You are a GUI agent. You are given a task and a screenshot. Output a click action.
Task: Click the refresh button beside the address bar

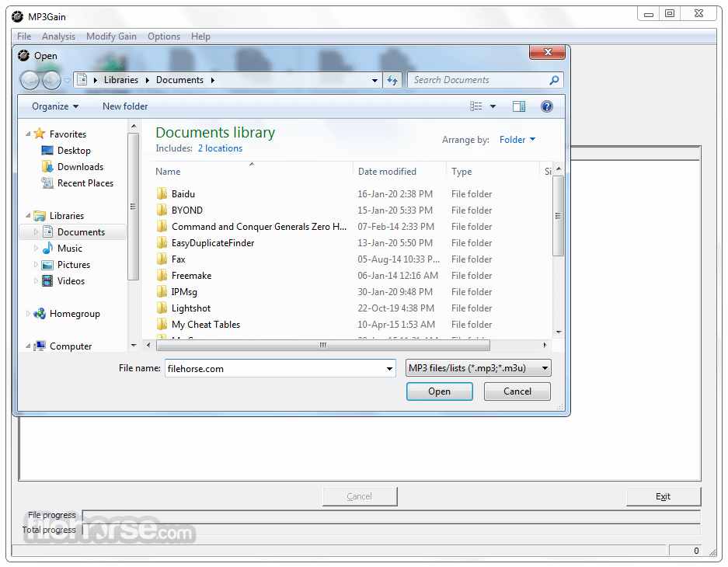click(x=392, y=80)
